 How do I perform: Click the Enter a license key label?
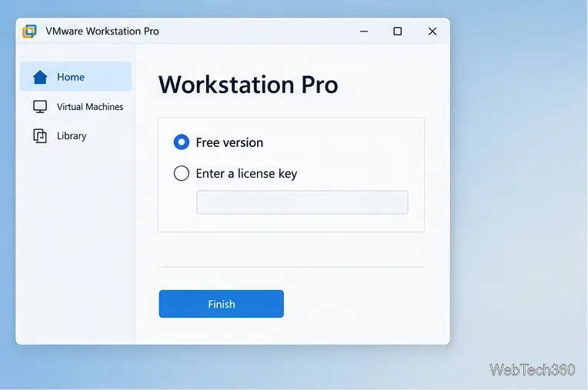[246, 174]
